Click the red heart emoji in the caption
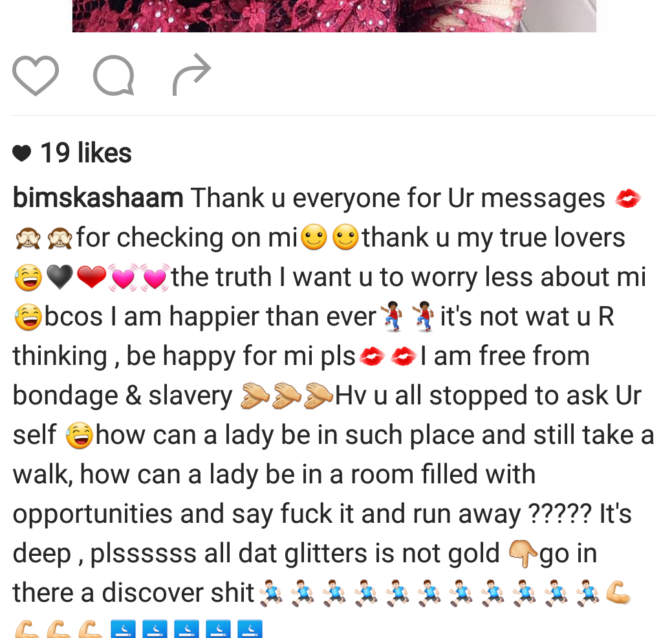This screenshot has height=638, width=672. (x=92, y=277)
